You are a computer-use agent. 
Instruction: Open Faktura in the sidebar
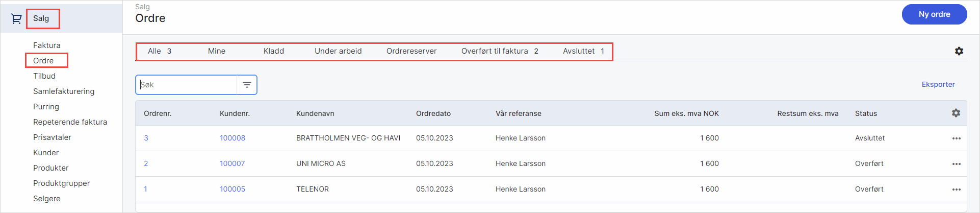[x=46, y=45]
